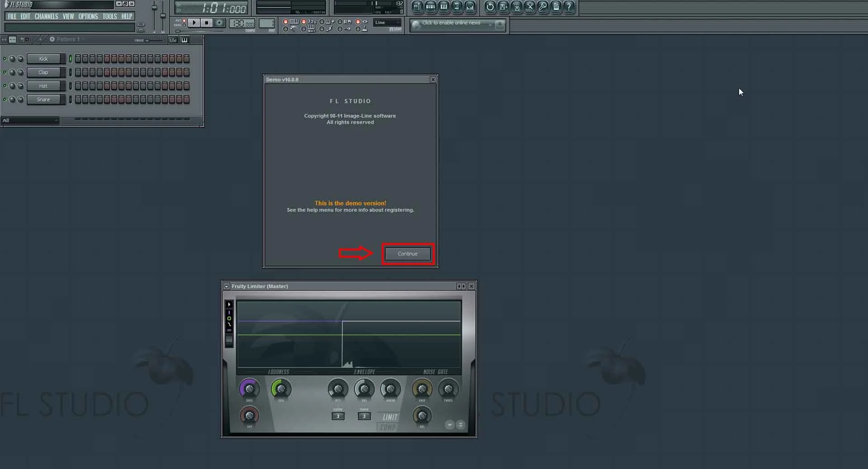
Task: Toggle wait for input option
Action: tap(303, 29)
